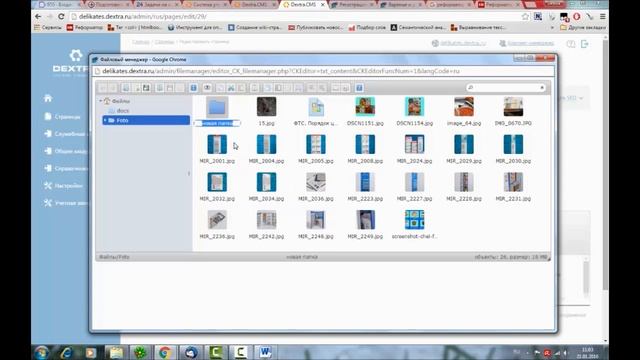Open the sort options toolbar icon
The width and height of the screenshot is (640, 360).
pos(346,88)
